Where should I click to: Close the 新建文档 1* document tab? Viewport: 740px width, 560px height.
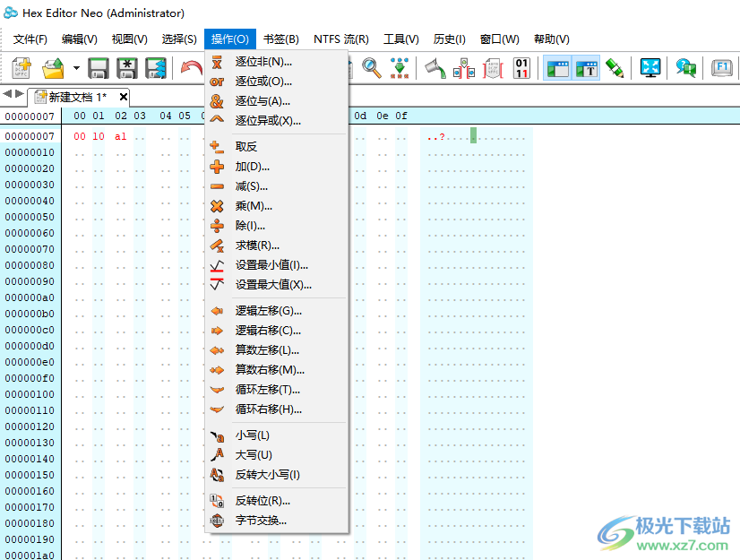(124, 97)
